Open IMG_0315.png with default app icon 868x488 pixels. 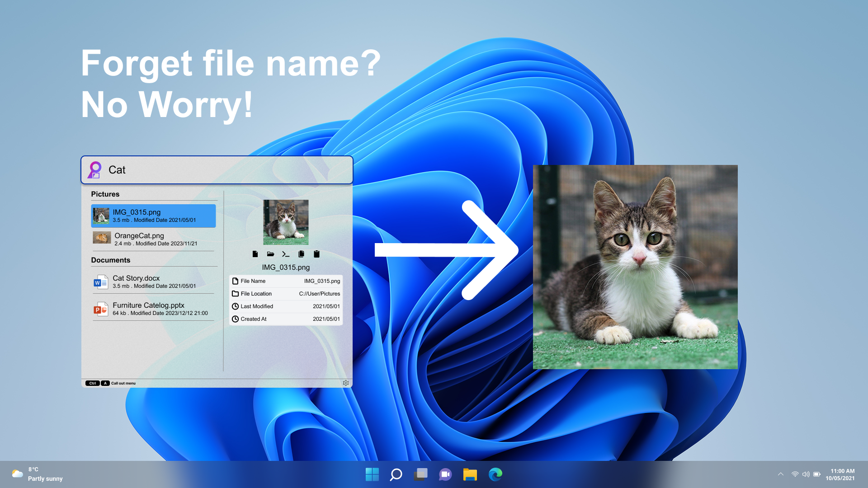(255, 254)
